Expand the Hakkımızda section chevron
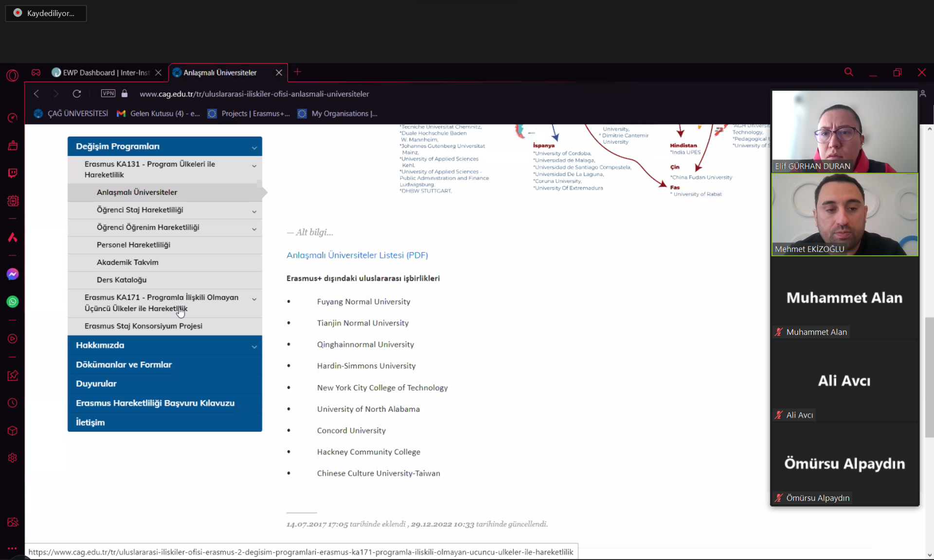Image resolution: width=934 pixels, height=560 pixels. tap(254, 347)
